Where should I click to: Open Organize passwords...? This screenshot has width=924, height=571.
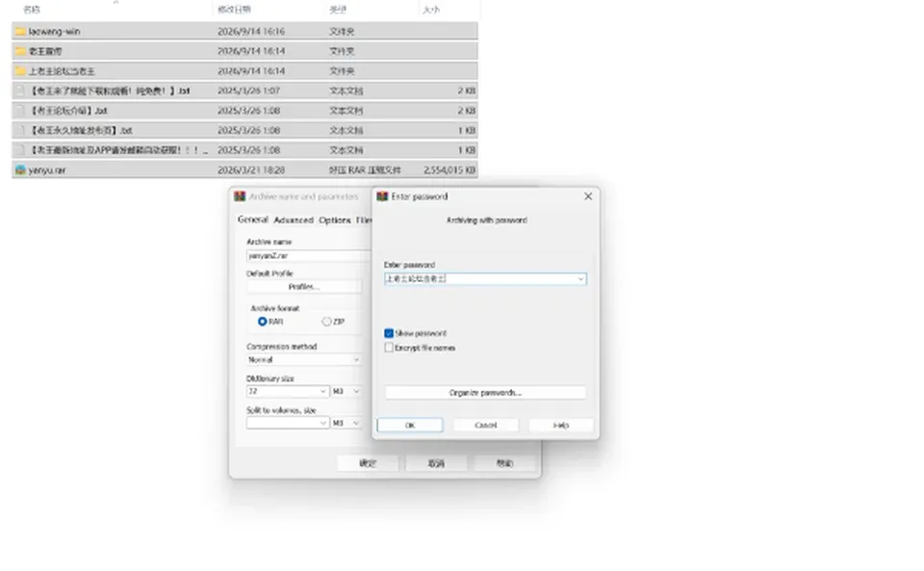tap(485, 393)
